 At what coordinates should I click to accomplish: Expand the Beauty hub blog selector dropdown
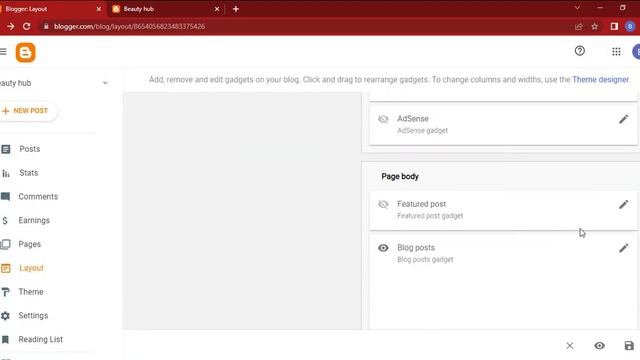(105, 83)
